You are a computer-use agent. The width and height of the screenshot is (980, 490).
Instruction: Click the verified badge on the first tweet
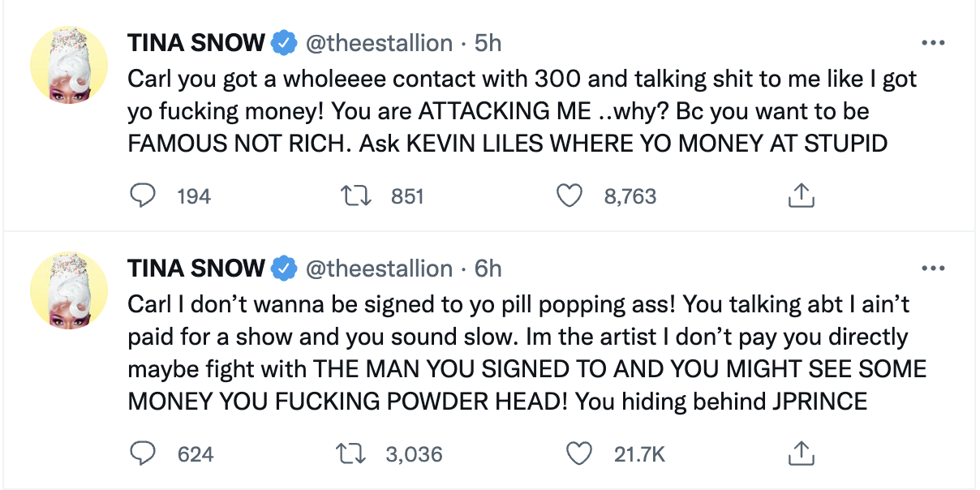[284, 43]
